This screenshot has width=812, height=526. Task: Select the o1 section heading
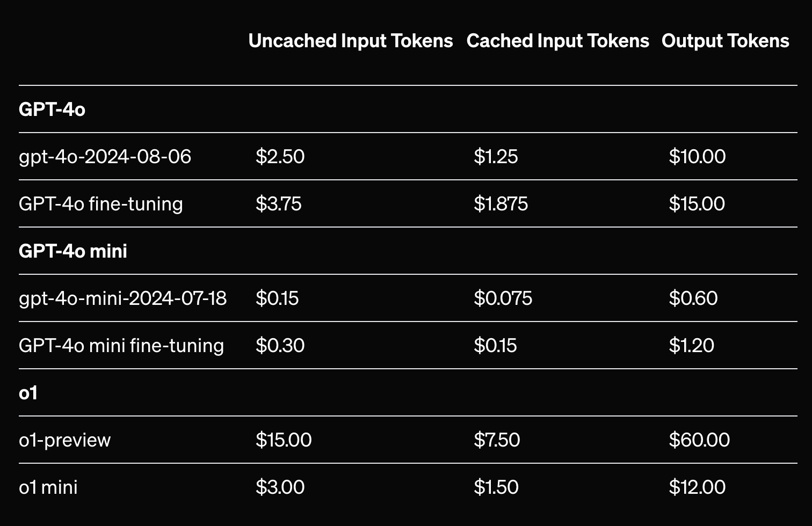(x=28, y=393)
